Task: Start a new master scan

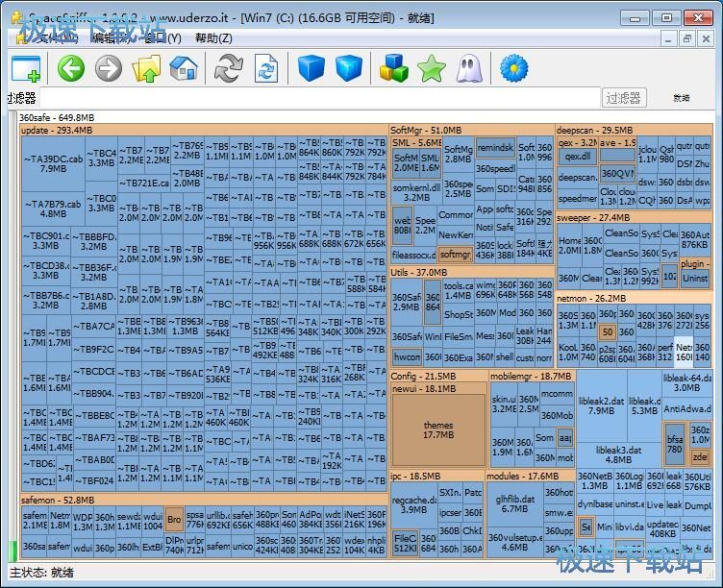Action: coord(228,68)
